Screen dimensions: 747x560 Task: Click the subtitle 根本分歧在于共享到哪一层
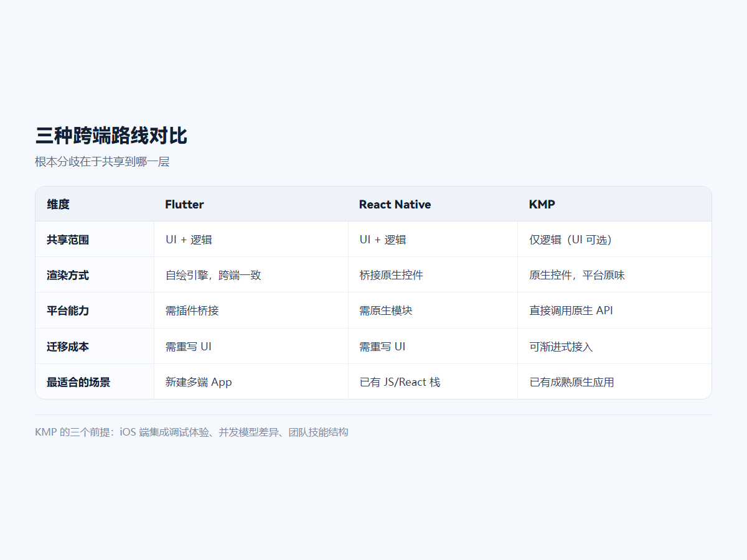(102, 162)
